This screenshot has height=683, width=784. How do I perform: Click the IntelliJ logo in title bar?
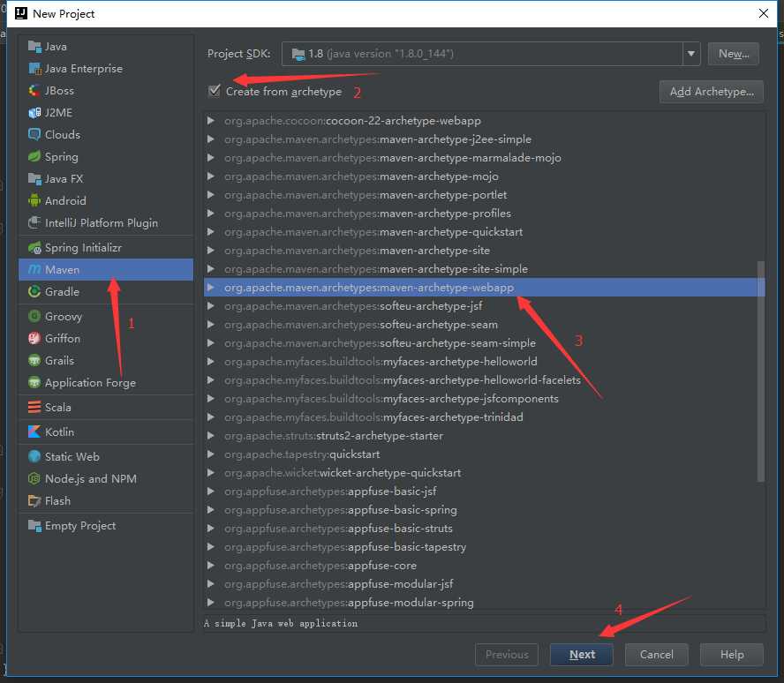click(21, 13)
